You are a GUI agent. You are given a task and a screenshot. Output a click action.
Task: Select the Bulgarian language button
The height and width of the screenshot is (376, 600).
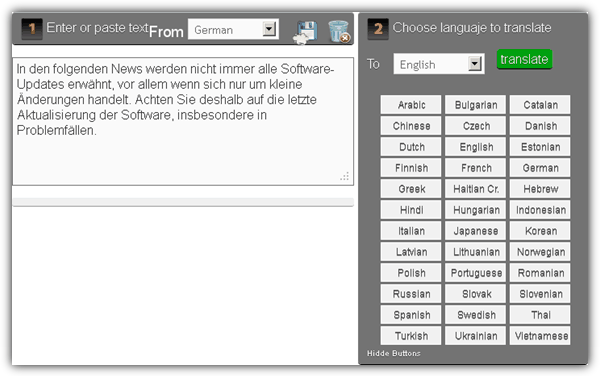[x=476, y=105]
